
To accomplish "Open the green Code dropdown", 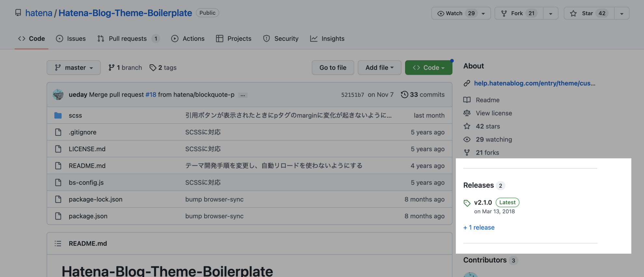I will point(428,67).
